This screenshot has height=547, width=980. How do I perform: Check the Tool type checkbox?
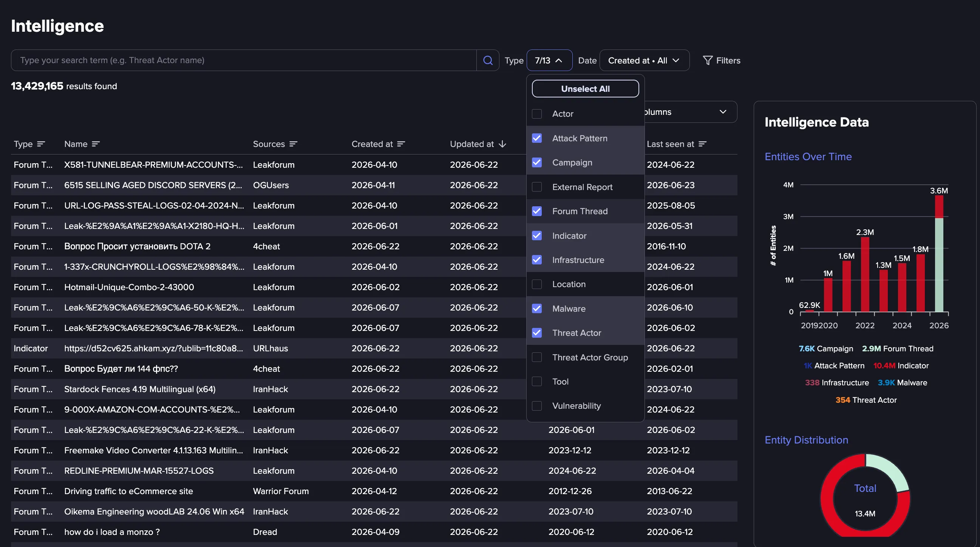[537, 382]
